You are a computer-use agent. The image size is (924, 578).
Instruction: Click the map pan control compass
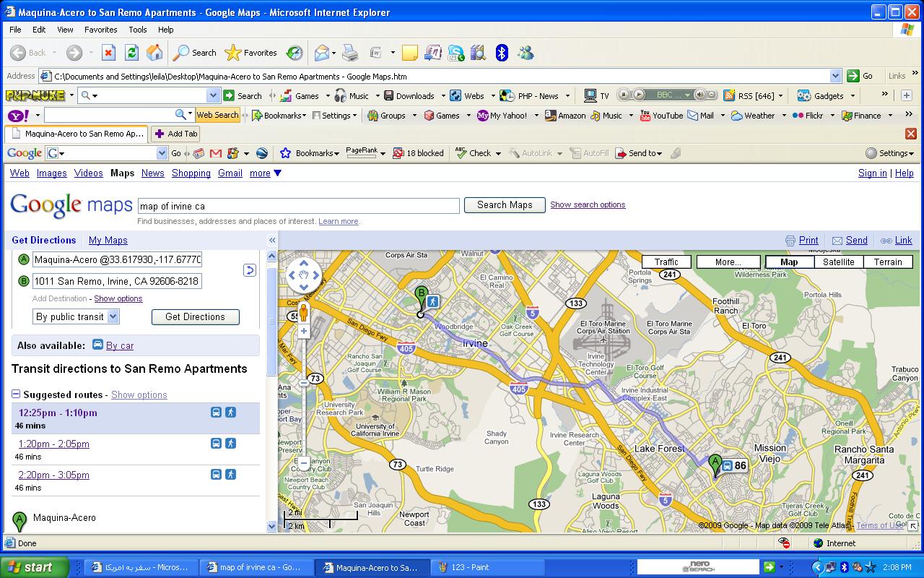coord(304,275)
